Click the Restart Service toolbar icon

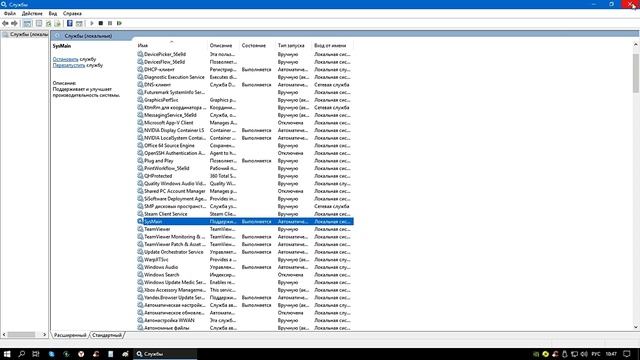pyautogui.click(x=119, y=23)
